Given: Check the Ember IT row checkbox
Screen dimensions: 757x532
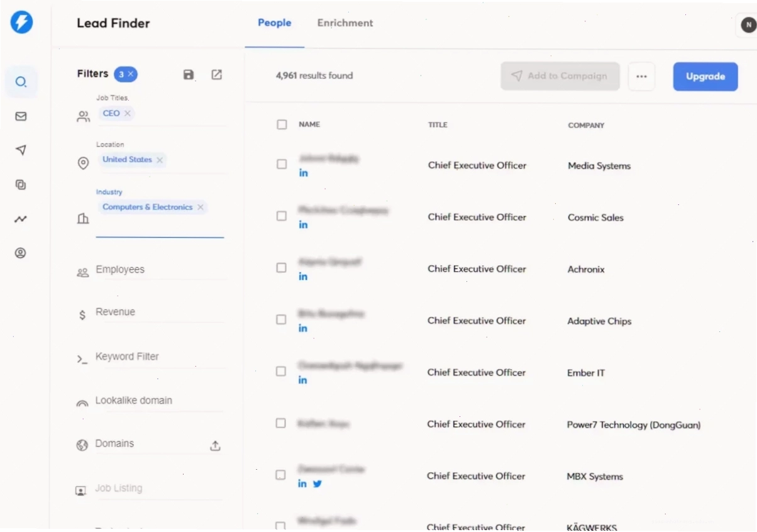Looking at the screenshot, I should pos(281,371).
